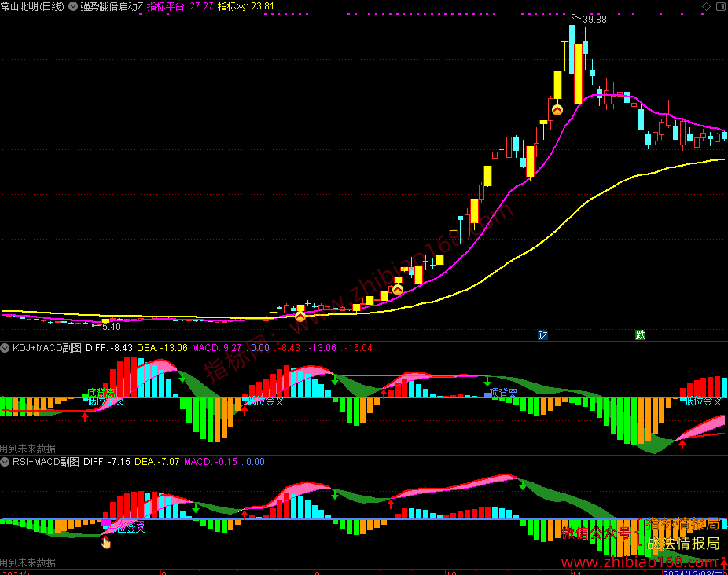728x575 pixels.
Task: Click the orange signal marker nearest the 39.88 peak
Action: click(x=557, y=110)
